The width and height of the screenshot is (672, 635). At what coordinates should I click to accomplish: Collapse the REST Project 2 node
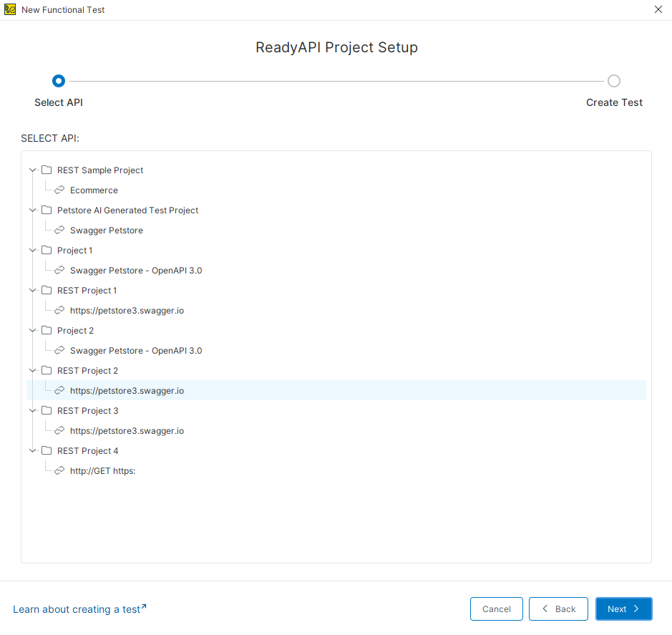tap(32, 370)
